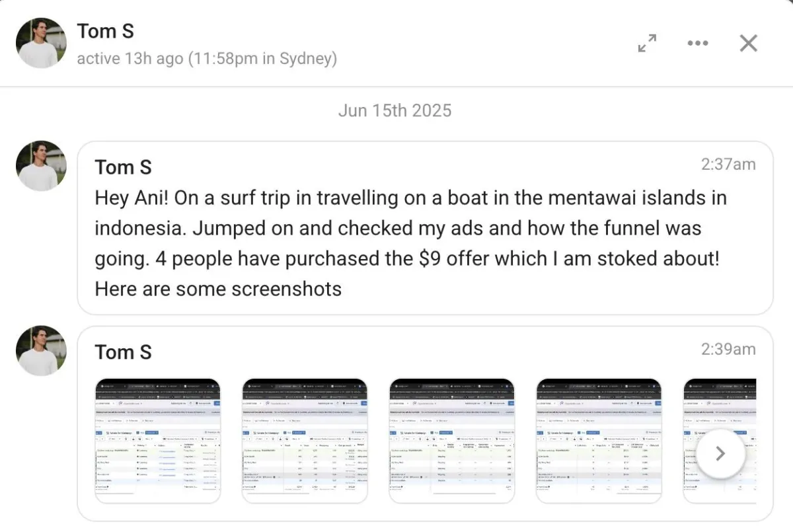The width and height of the screenshot is (793, 532).
Task: Click the active 13h ago status text
Action: (x=206, y=59)
